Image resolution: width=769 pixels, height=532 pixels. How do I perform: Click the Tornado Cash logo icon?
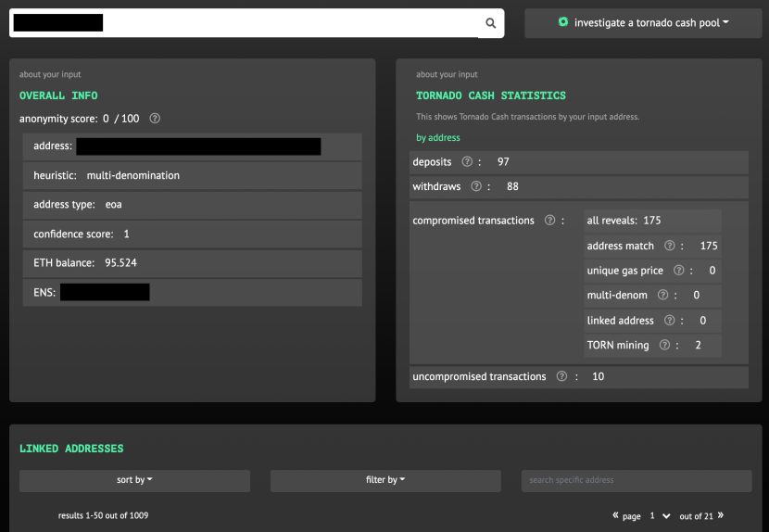point(563,22)
